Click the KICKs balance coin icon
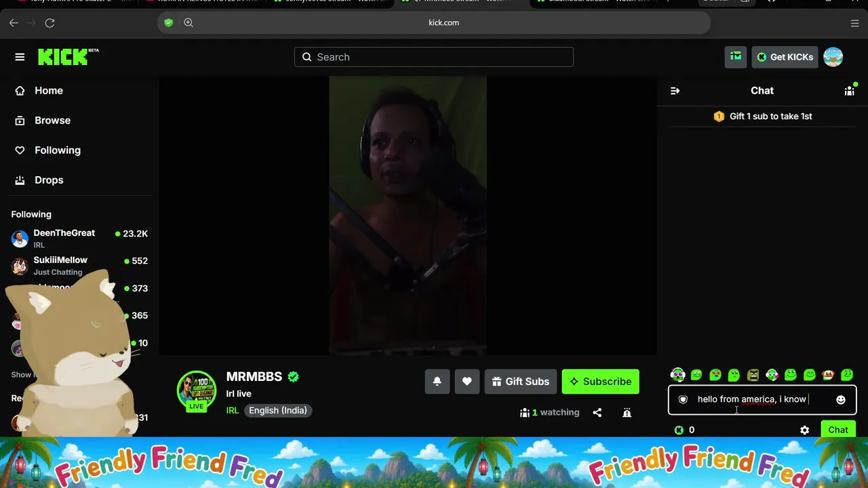 click(x=679, y=430)
